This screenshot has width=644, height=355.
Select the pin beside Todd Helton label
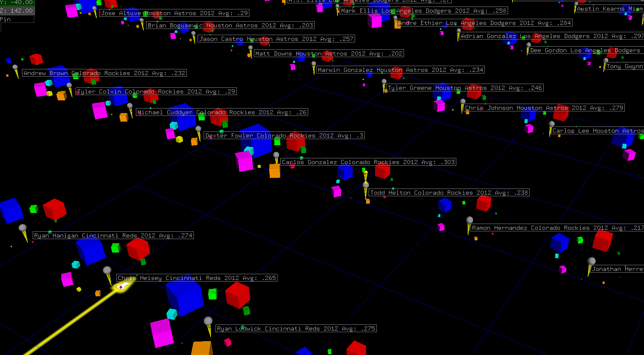pyautogui.click(x=366, y=186)
